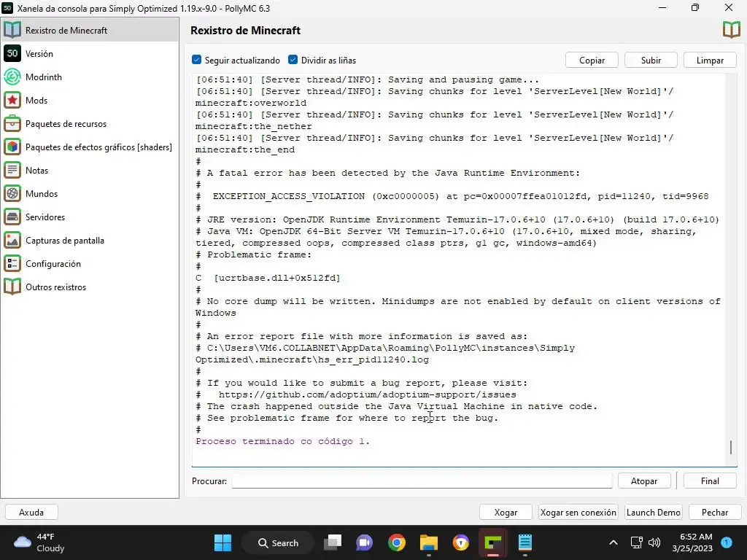Click the volume tray icon
The height and width of the screenshot is (560, 747).
(654, 542)
